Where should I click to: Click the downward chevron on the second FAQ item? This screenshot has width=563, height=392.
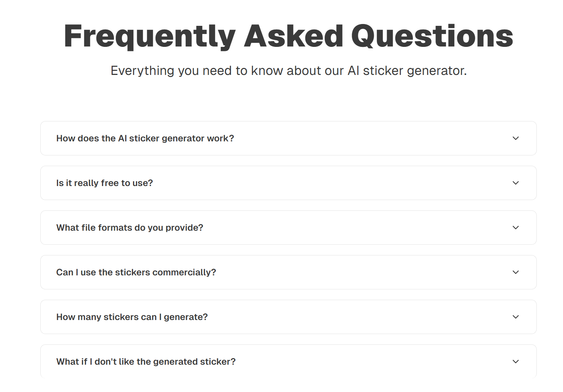point(516,183)
